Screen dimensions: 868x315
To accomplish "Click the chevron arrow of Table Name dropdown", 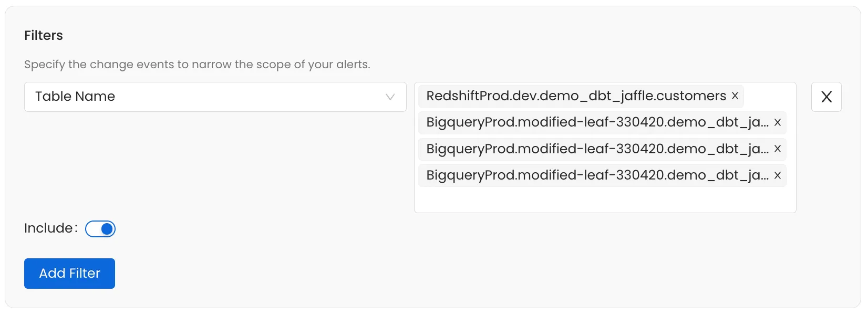I will (x=390, y=97).
